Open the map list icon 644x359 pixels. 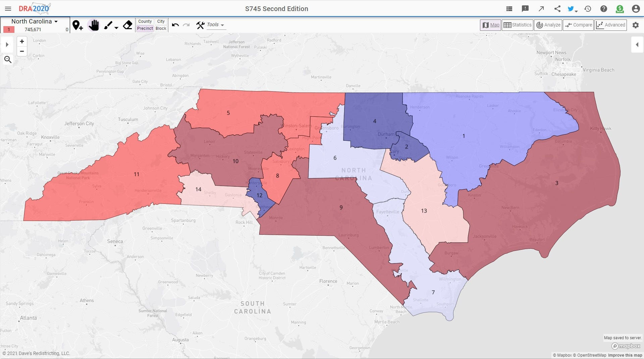point(509,9)
